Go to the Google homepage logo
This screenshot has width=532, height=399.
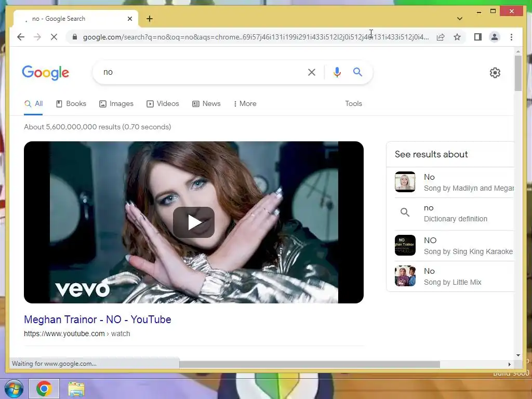click(46, 73)
